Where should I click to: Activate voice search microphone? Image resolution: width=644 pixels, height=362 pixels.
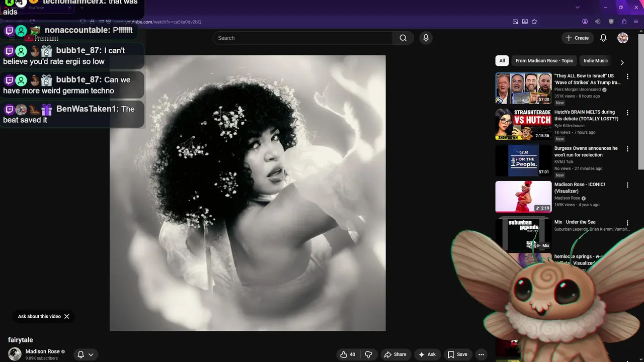point(426,38)
